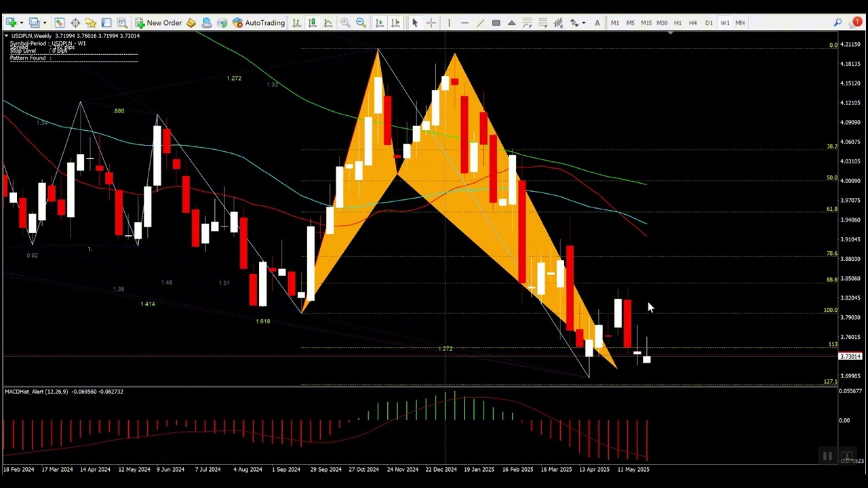Click the 18 Feb 2024 date label
The height and width of the screenshot is (488, 868).
[18, 469]
